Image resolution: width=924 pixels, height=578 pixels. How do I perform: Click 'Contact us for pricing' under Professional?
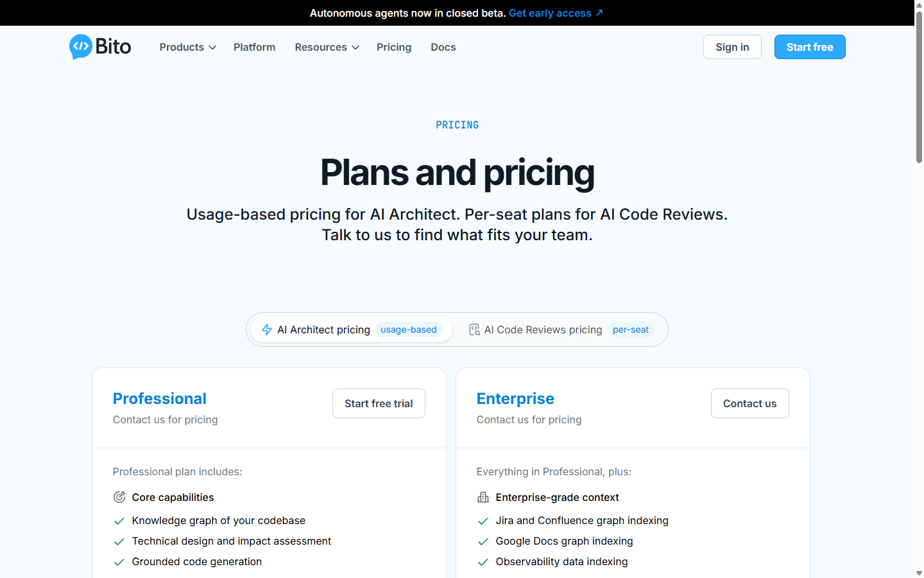[166, 419]
